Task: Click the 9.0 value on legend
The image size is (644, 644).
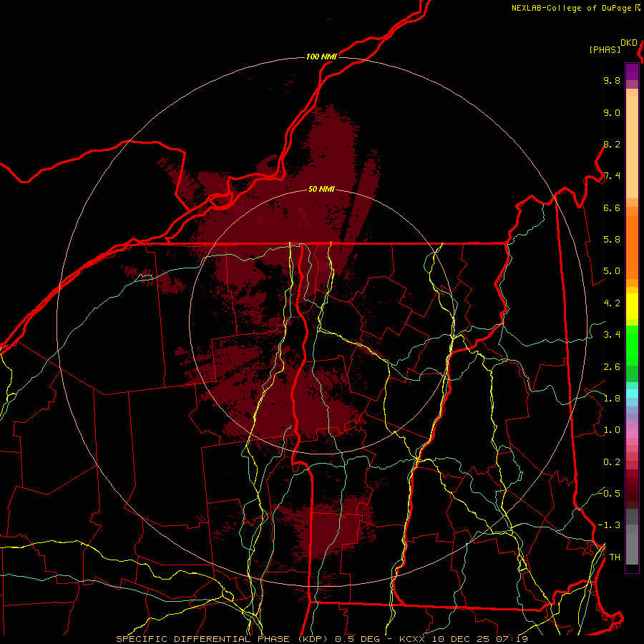Action: click(x=612, y=112)
